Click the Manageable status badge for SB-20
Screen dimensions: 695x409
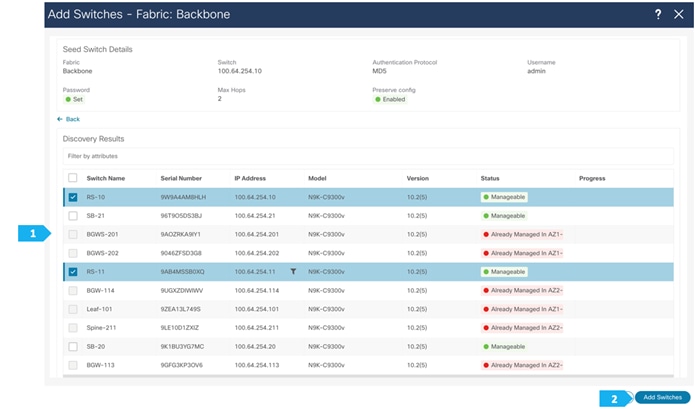[x=504, y=347]
